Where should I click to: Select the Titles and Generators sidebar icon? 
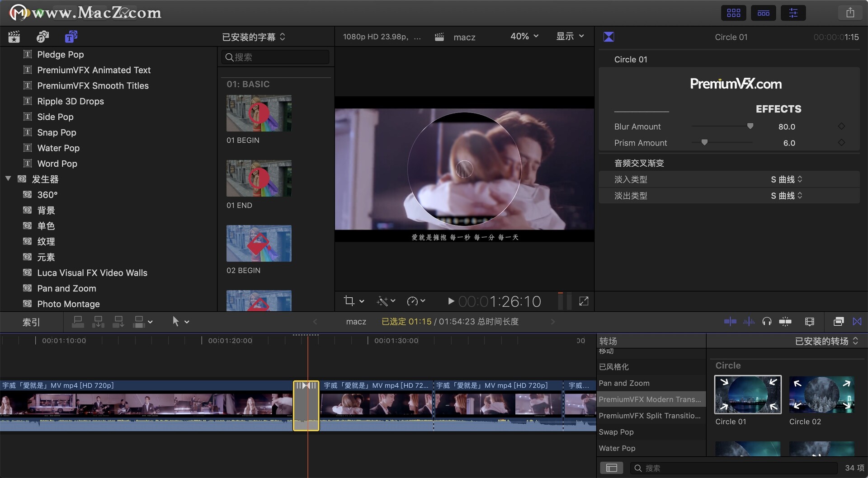pyautogui.click(x=71, y=37)
